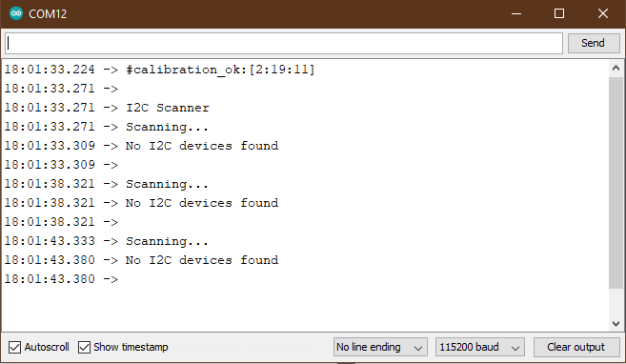Viewport: 626px width, 364px height.
Task: Click 'Scanning...' line at 18:01:33.271
Action: 167,127
